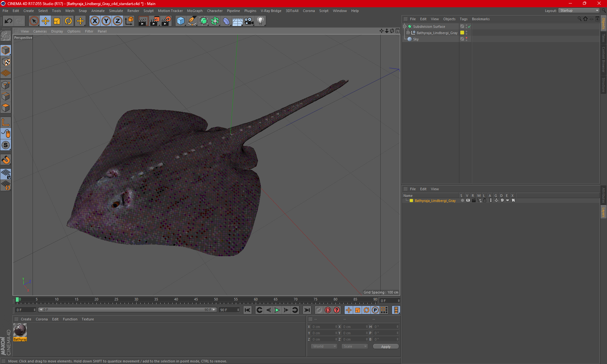The image size is (607, 364).
Task: Switch to Points mode
Action: pyautogui.click(x=6, y=85)
